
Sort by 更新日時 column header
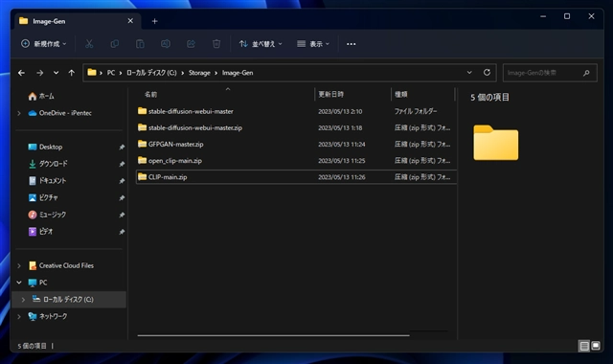[330, 94]
